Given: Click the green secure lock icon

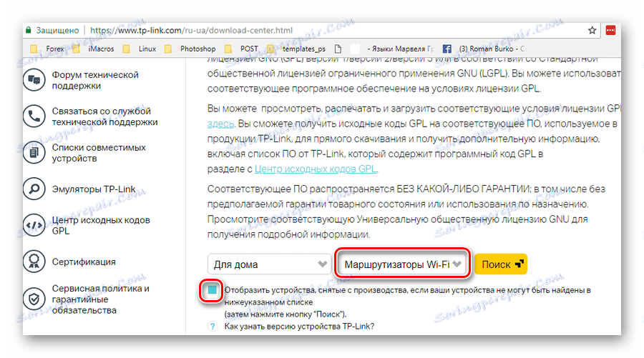Looking at the screenshot, I should point(29,30).
